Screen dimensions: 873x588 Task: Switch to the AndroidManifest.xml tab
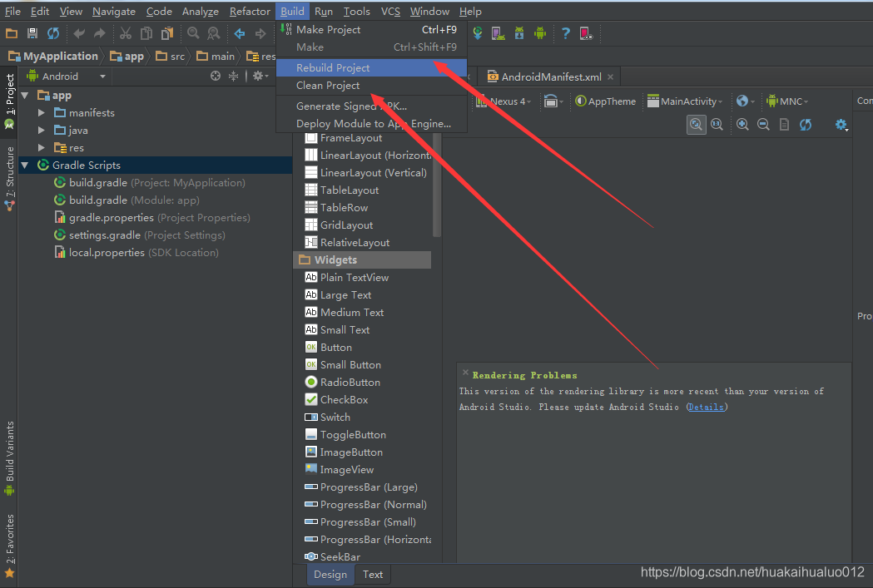click(551, 77)
